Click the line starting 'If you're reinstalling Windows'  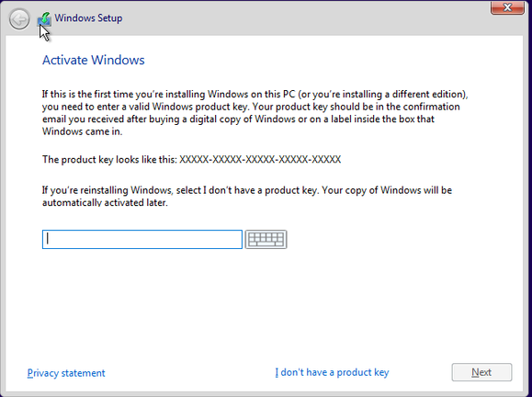[x=247, y=190]
